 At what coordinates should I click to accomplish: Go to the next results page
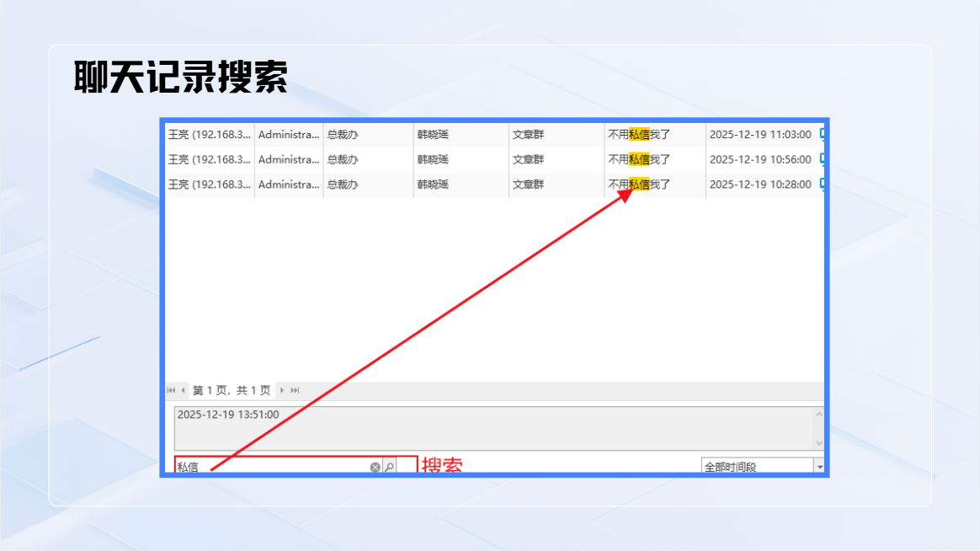pos(282,390)
